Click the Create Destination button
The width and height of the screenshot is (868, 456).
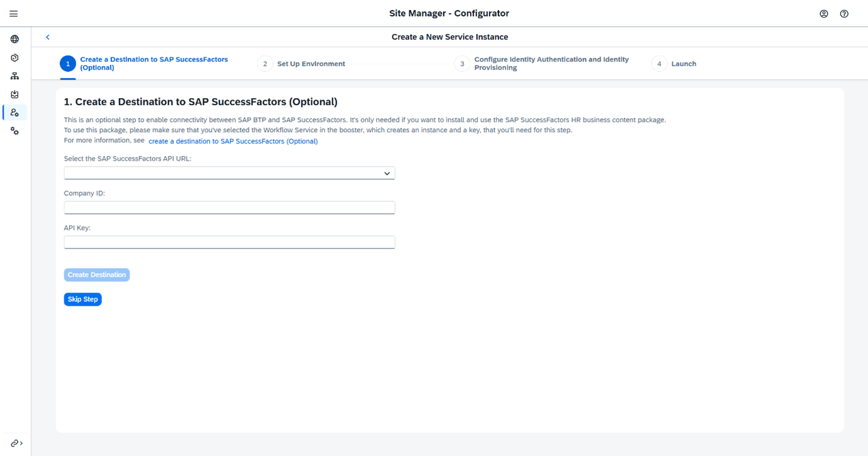(x=97, y=275)
